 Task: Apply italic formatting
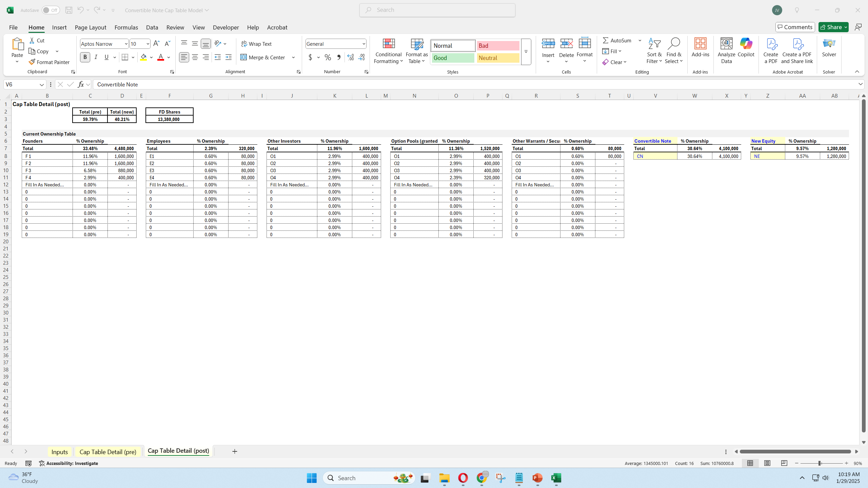[96, 57]
